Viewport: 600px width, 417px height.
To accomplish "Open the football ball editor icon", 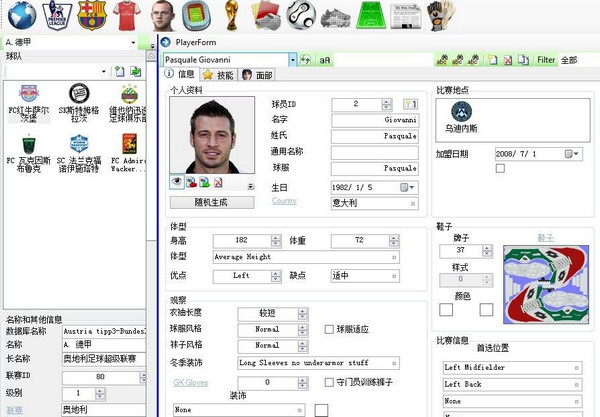I will (x=302, y=16).
